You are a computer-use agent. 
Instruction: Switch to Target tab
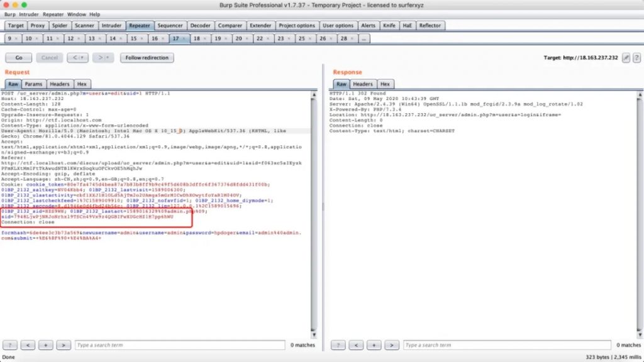click(16, 25)
